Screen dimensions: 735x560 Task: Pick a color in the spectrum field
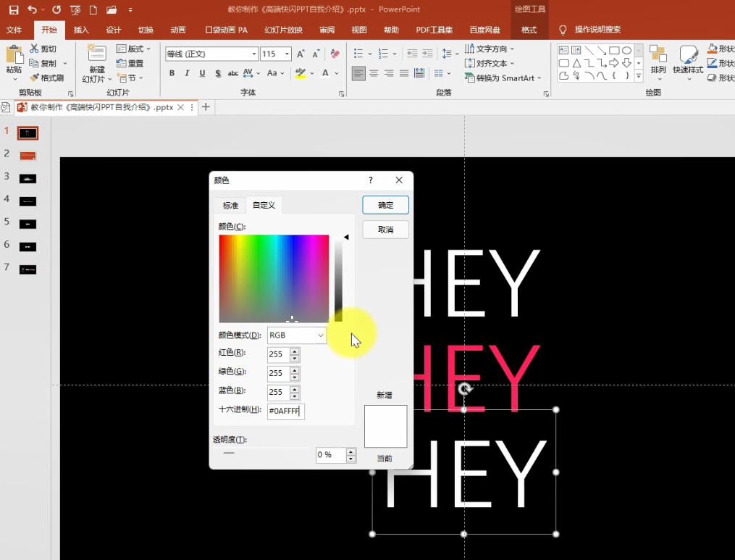click(x=274, y=279)
